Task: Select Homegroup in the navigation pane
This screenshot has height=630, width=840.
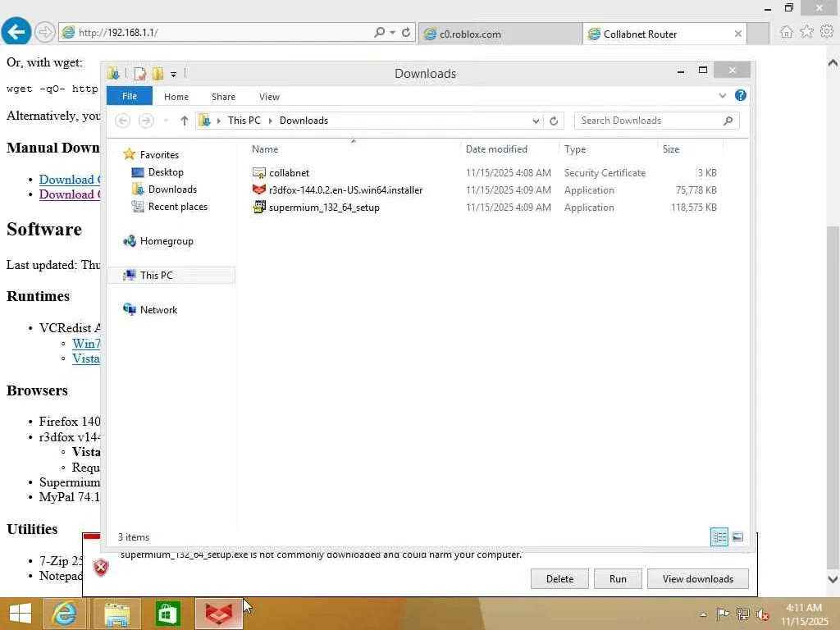Action: (166, 241)
